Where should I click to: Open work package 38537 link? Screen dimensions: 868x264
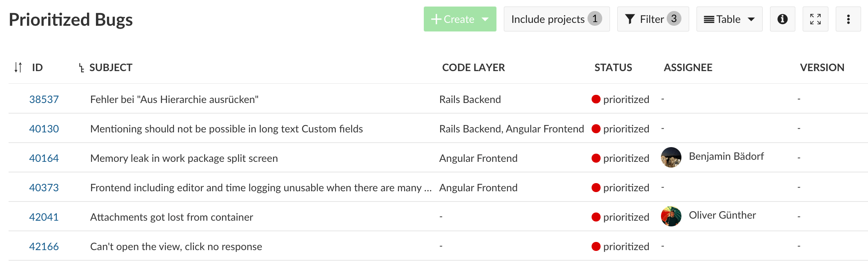(x=44, y=99)
